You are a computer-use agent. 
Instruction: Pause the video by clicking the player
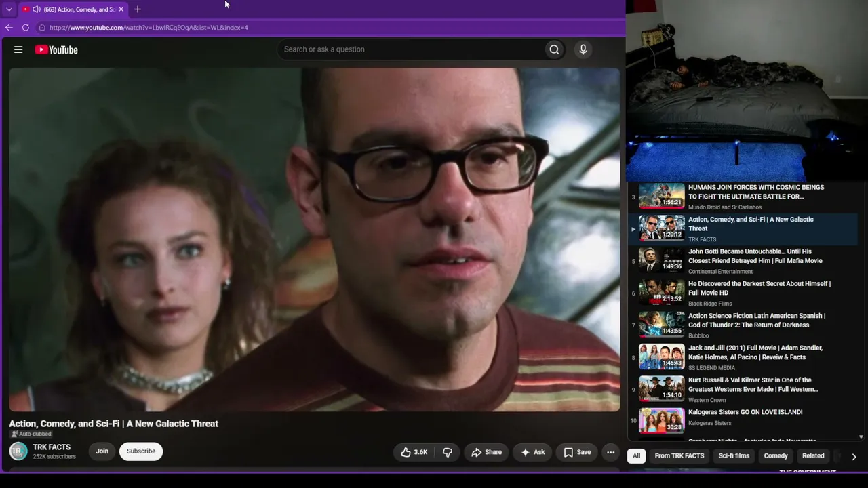314,239
